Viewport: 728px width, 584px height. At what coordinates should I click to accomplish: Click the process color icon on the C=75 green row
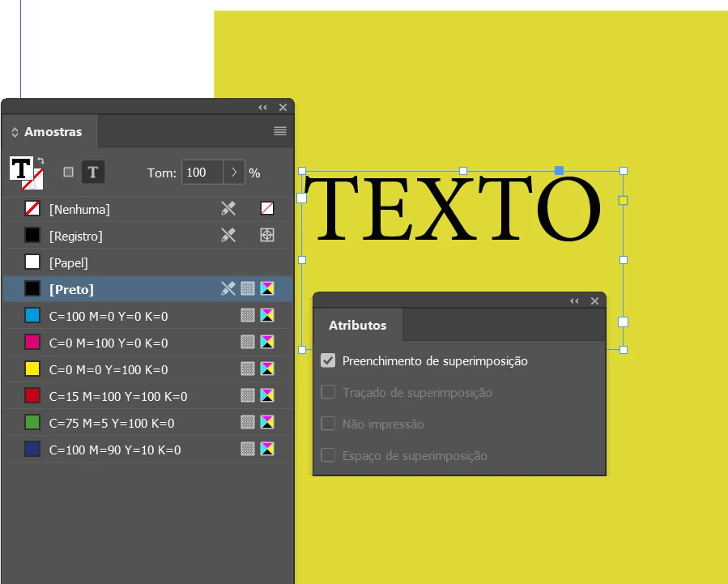(248, 423)
